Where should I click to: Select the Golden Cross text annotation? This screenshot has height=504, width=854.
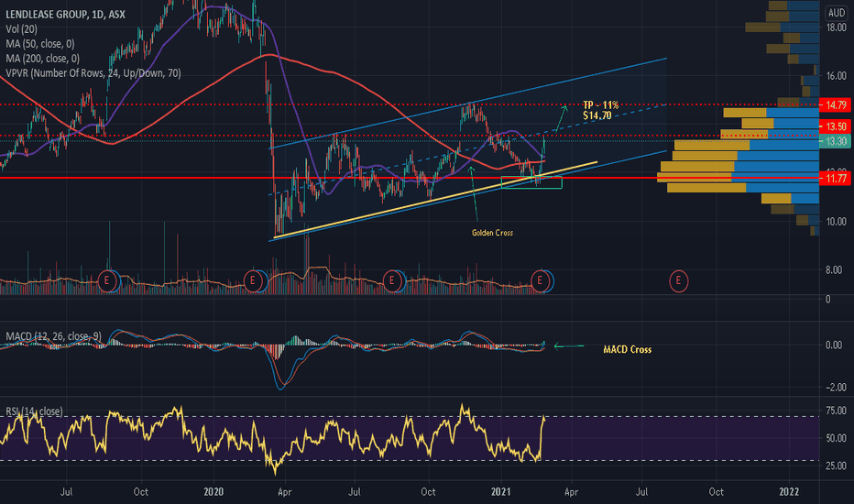[492, 233]
